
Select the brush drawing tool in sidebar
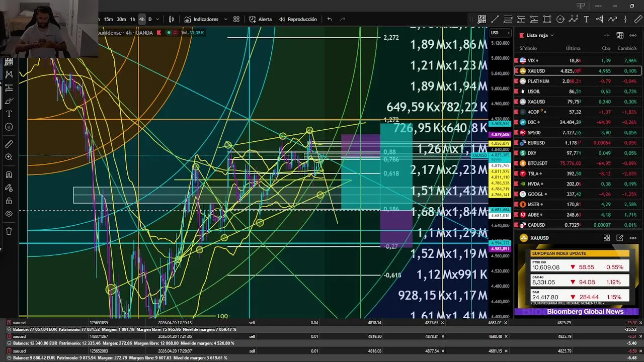coord(9,101)
